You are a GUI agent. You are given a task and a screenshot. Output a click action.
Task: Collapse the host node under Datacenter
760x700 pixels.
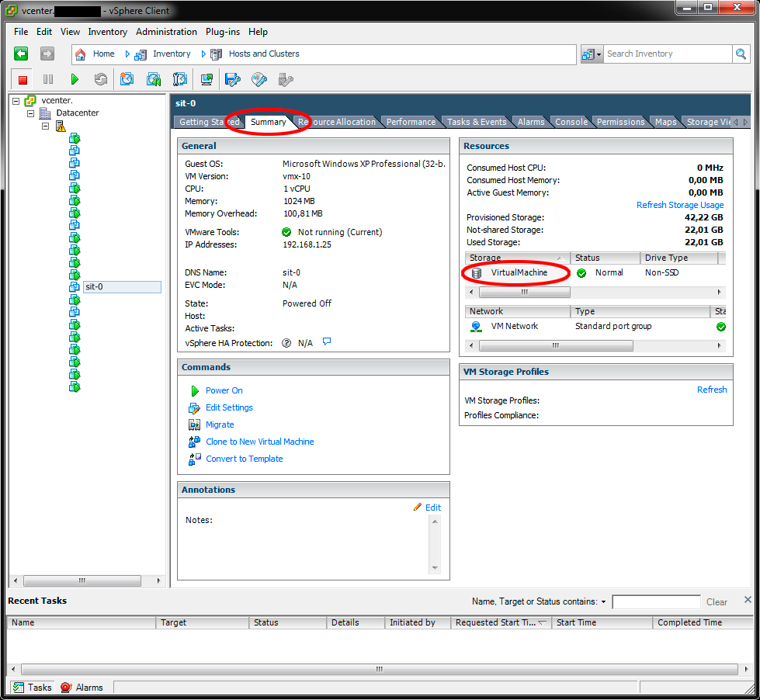[x=45, y=126]
